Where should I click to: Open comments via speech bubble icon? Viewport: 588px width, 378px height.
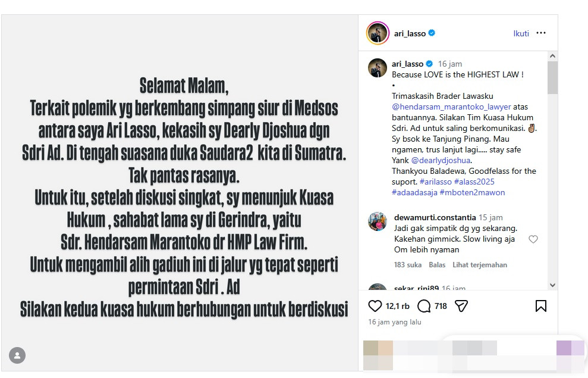(x=424, y=306)
